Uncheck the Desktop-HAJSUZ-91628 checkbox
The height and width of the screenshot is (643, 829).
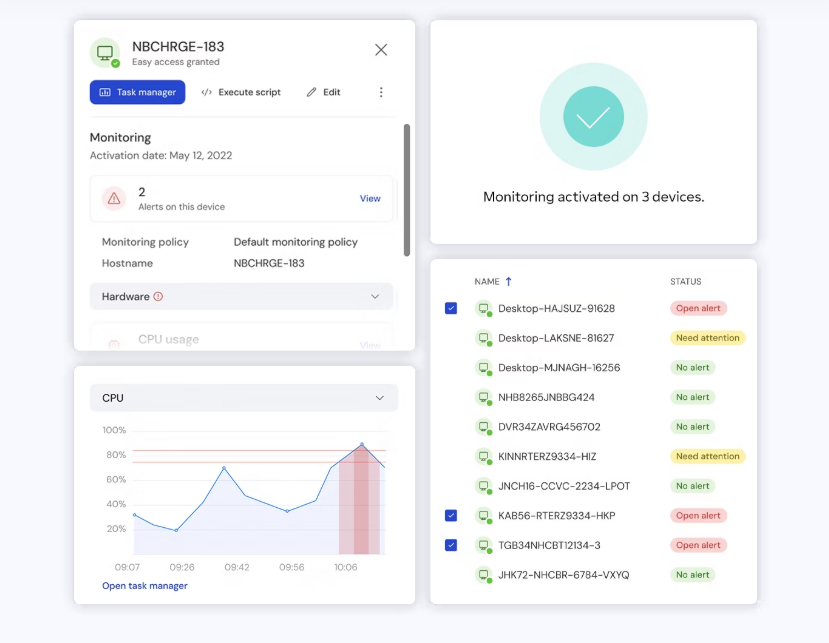pos(451,309)
